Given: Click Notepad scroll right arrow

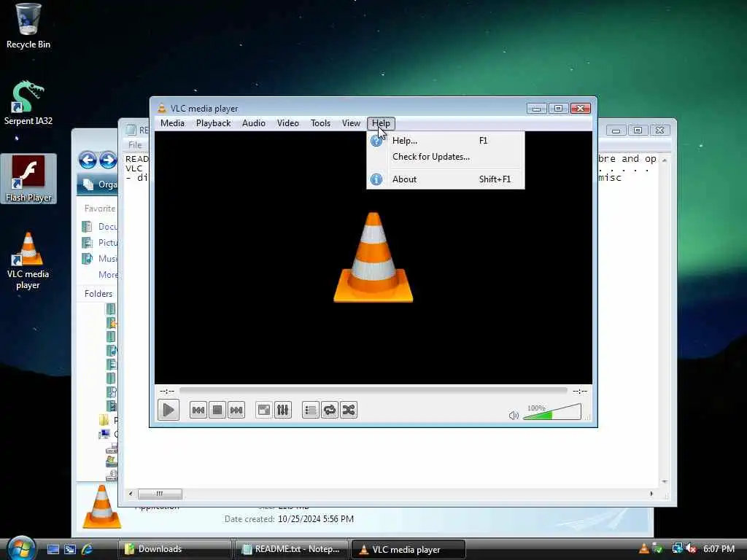Looking at the screenshot, I should (x=651, y=494).
